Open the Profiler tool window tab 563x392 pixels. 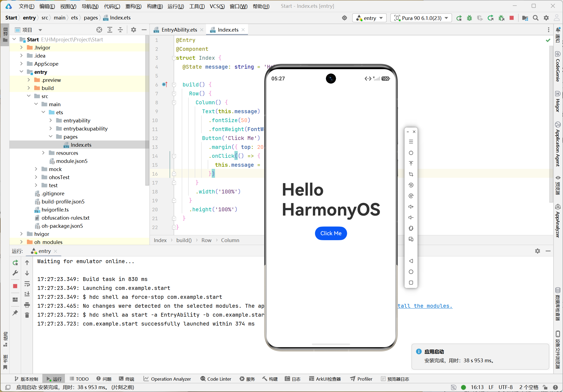click(361, 379)
